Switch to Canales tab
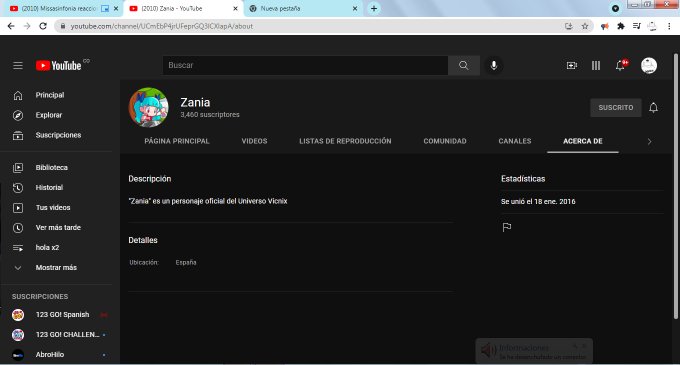 515,141
